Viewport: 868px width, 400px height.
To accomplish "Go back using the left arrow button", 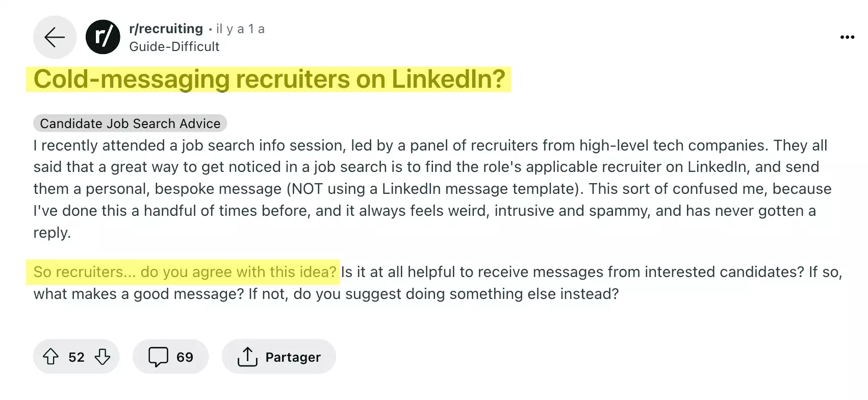I will click(x=55, y=37).
